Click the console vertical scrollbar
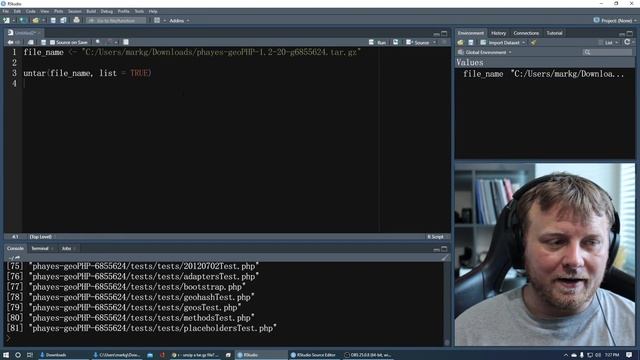Screen dimensions: 640x360 pos(446,303)
